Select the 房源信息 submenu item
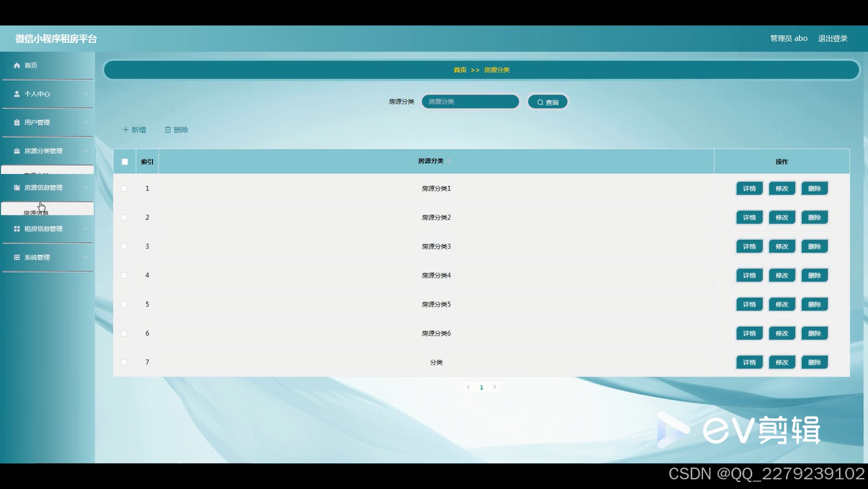The width and height of the screenshot is (868, 489). tap(48, 209)
